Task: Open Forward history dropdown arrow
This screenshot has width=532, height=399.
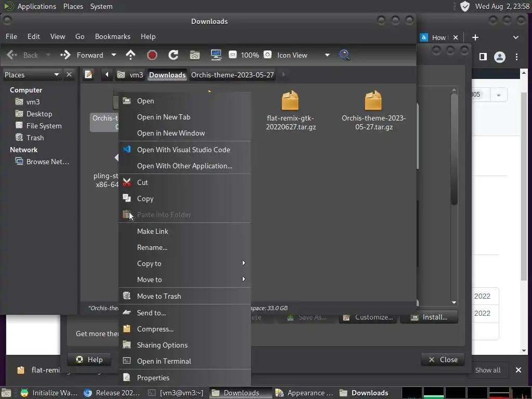Action: pyautogui.click(x=114, y=55)
